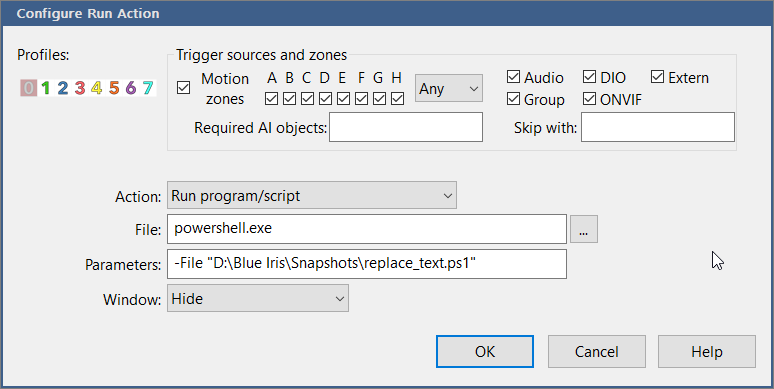The height and width of the screenshot is (389, 774).
Task: Uncheck motion zone A
Action: coord(271,99)
